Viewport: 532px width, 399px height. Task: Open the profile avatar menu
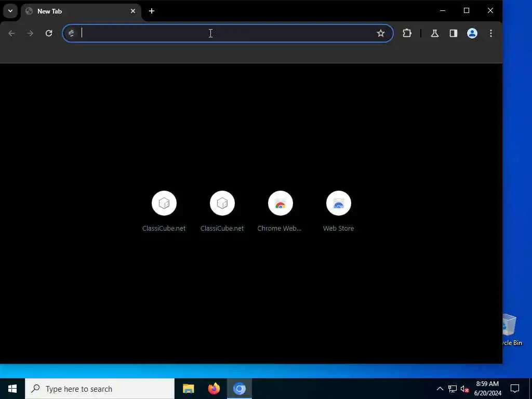[472, 33]
